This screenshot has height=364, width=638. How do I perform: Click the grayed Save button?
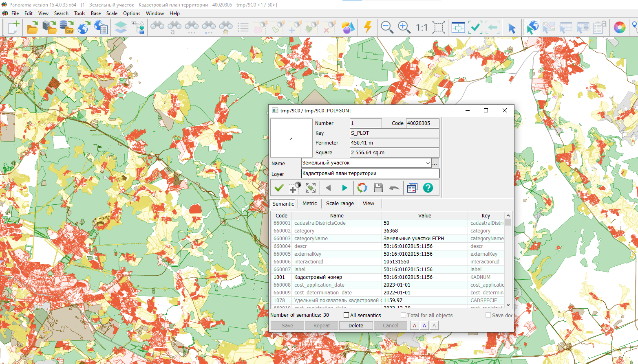(x=287, y=325)
